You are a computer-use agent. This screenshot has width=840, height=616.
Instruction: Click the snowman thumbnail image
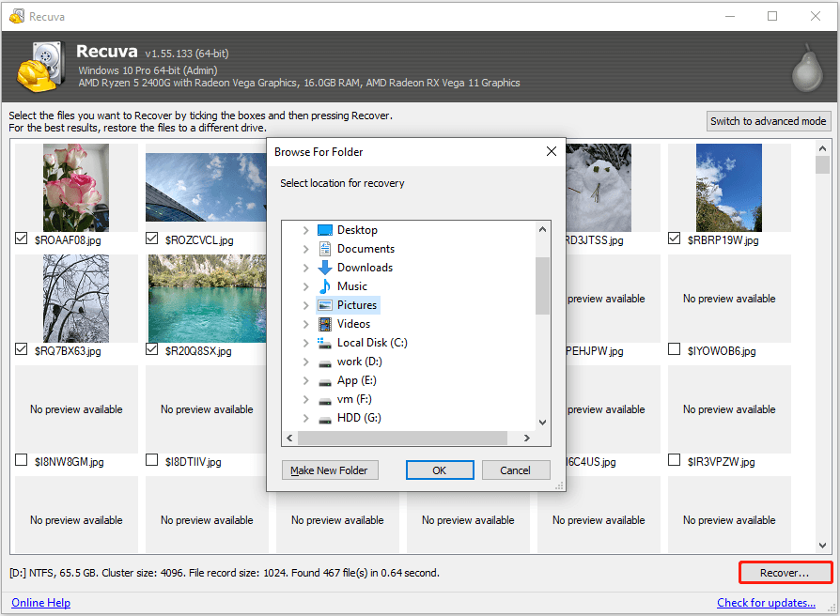599,187
